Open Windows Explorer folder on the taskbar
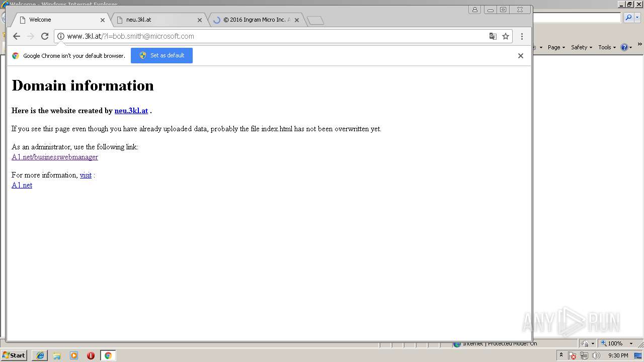Screen dimensions: 644x362 pyautogui.click(x=57, y=355)
